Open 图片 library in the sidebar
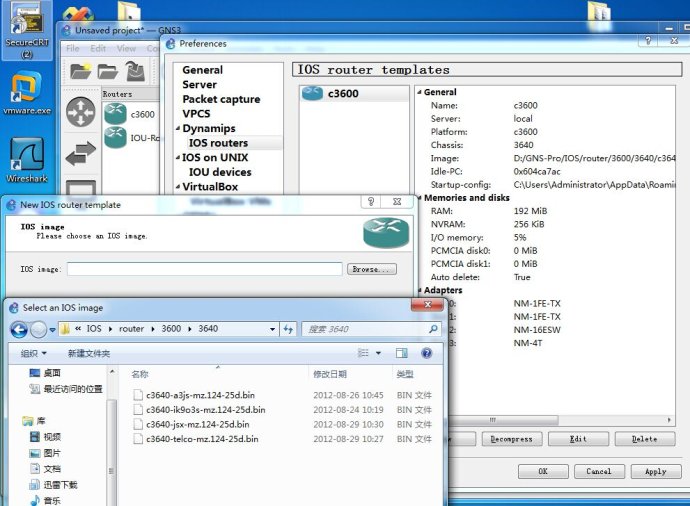 45,453
